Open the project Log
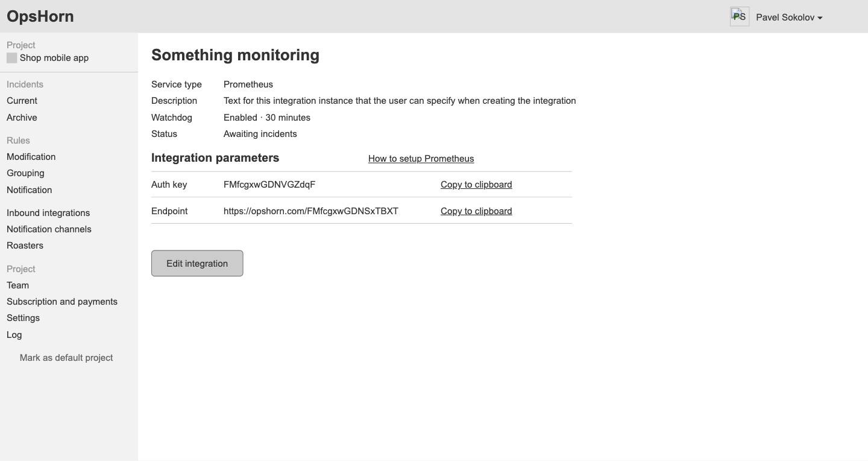Image resolution: width=868 pixels, height=461 pixels. tap(14, 335)
